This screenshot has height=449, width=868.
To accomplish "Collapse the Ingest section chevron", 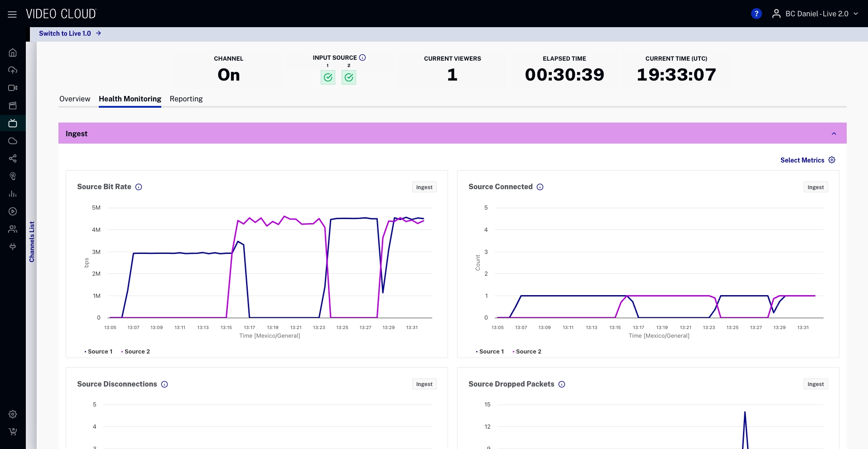I will pos(834,134).
